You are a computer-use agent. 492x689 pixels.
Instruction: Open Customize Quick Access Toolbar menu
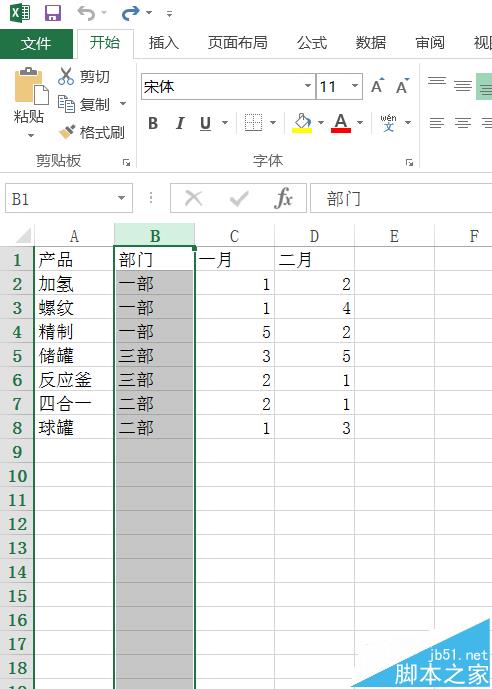pyautogui.click(x=169, y=14)
